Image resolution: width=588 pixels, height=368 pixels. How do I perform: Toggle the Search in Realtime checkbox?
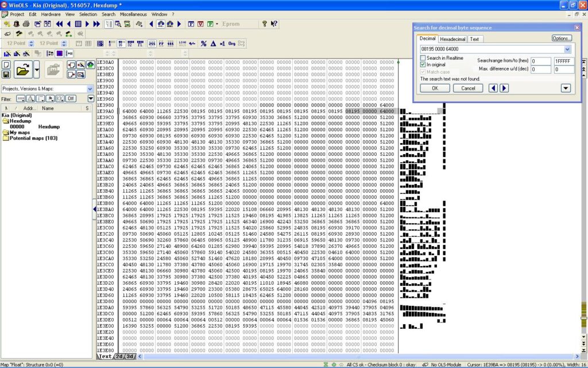[423, 58]
